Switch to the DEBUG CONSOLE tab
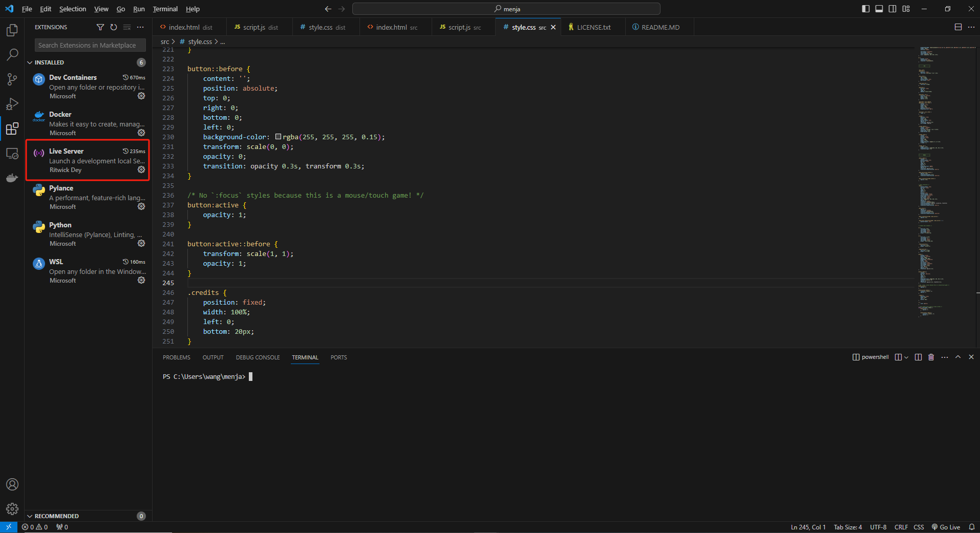This screenshot has height=533, width=980. click(258, 357)
